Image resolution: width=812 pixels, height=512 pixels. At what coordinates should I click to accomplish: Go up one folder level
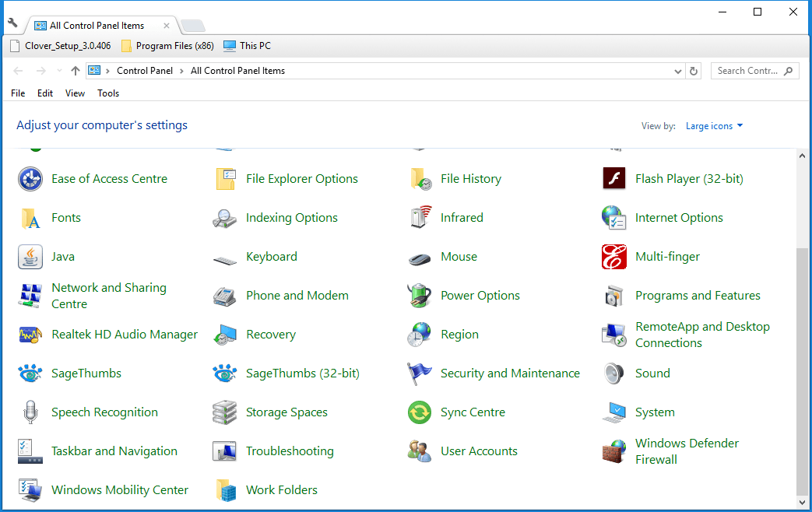point(76,71)
